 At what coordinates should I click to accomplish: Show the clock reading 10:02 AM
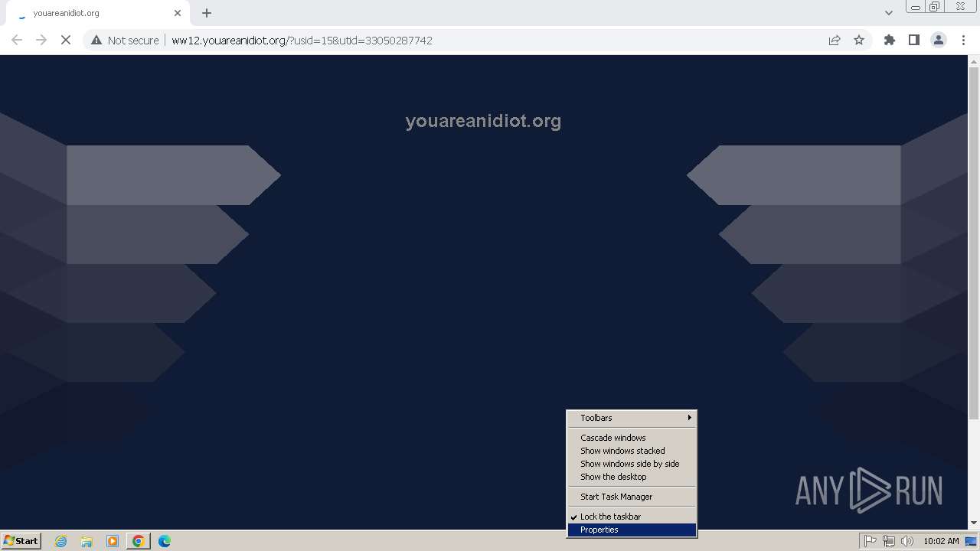coord(941,541)
